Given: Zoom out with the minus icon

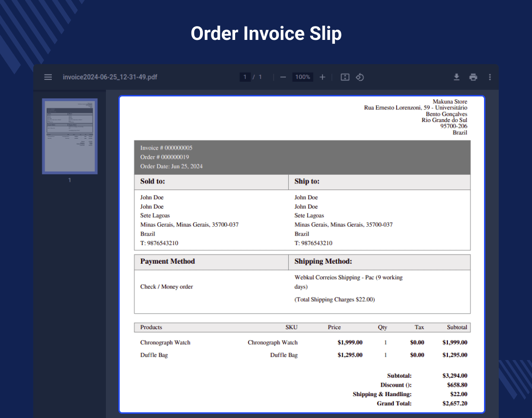Looking at the screenshot, I should tap(283, 77).
